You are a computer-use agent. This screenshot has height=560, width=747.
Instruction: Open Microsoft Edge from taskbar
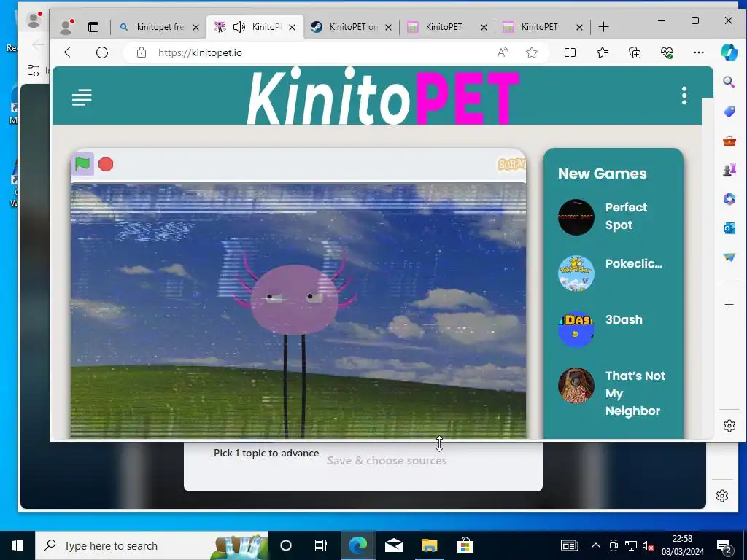click(x=357, y=545)
